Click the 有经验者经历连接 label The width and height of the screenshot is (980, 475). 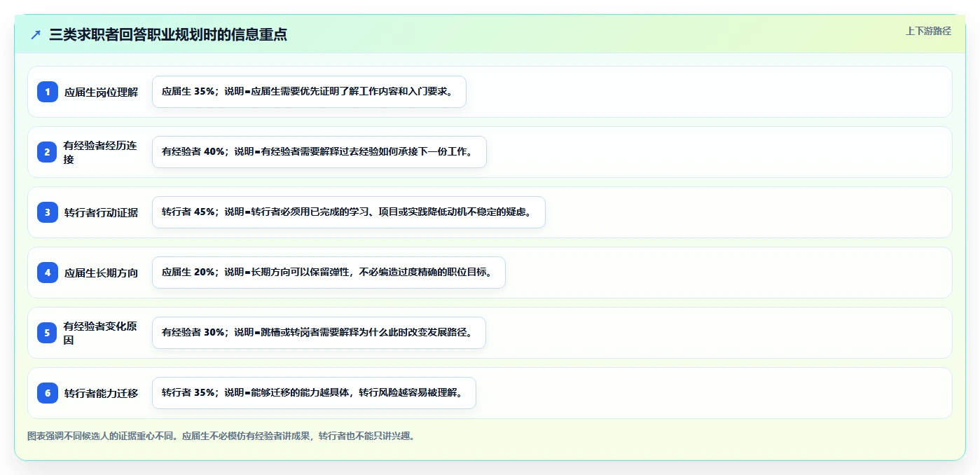coord(100,152)
